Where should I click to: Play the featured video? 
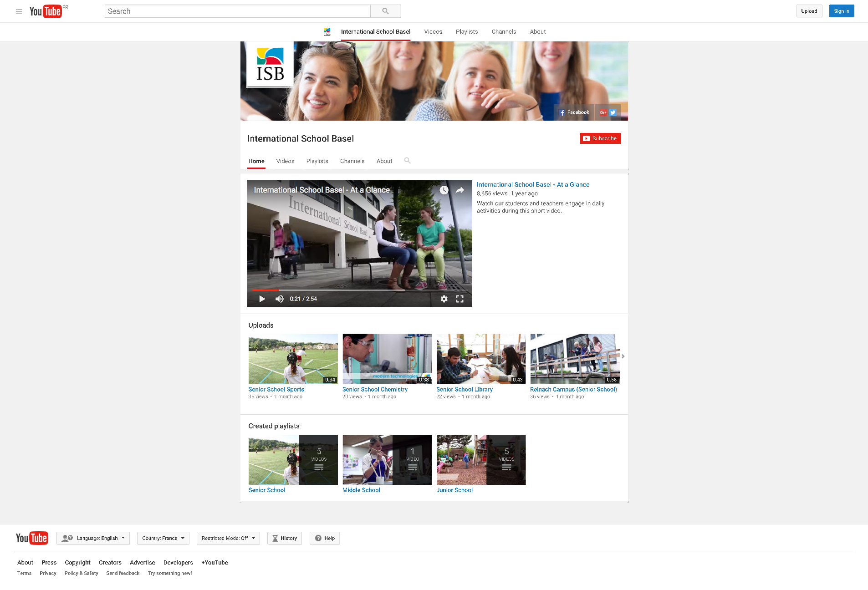pos(262,299)
